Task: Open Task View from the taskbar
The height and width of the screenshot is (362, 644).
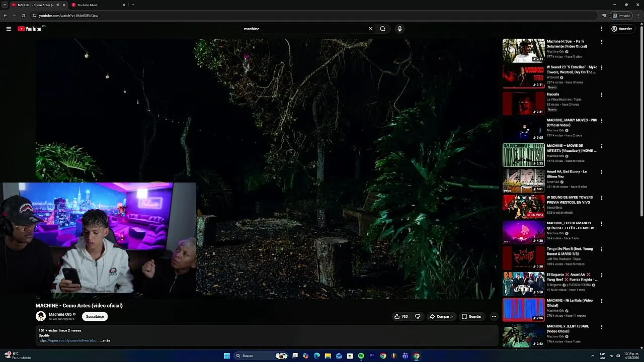Action: point(295,355)
